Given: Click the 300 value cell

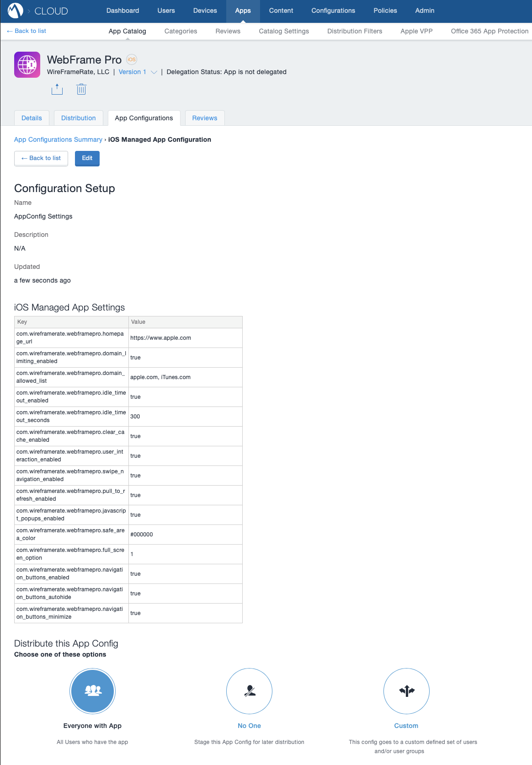Looking at the screenshot, I should pyautogui.click(x=186, y=417).
